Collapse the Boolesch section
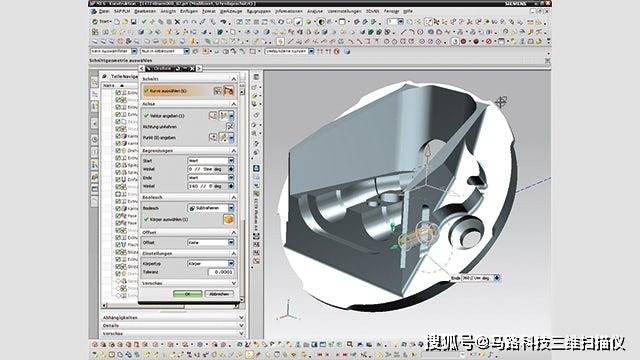This screenshot has height=360, width=640. [233, 197]
